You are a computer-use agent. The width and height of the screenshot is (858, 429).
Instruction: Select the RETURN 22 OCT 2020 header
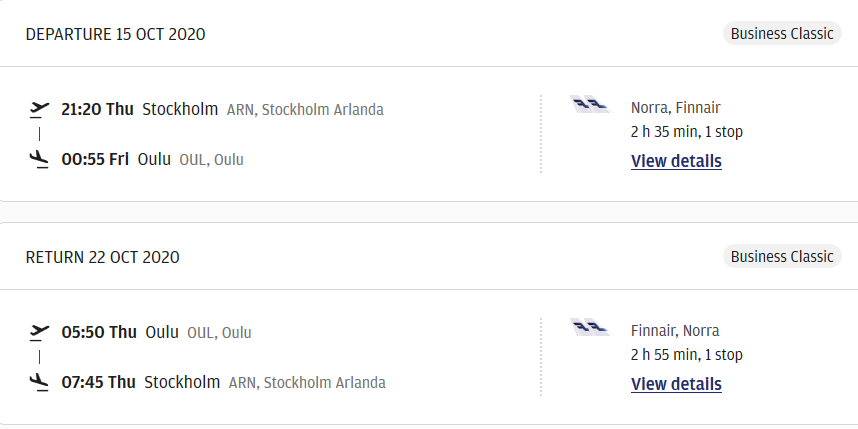pos(102,257)
